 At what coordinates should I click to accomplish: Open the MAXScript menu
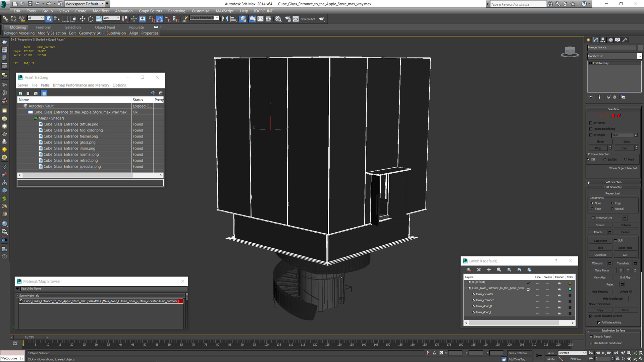coord(224,11)
